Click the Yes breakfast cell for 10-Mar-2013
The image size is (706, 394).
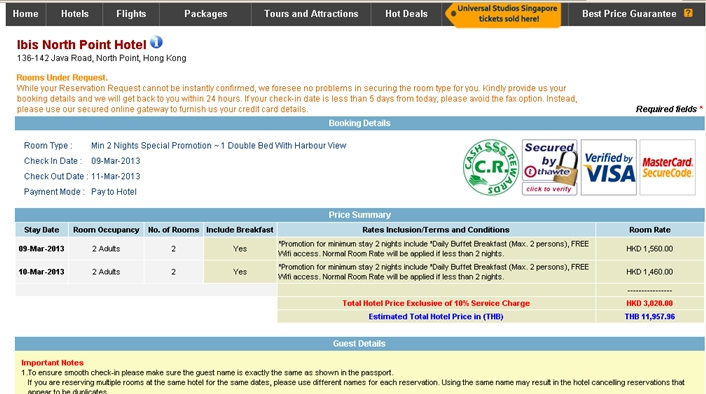[x=240, y=272]
